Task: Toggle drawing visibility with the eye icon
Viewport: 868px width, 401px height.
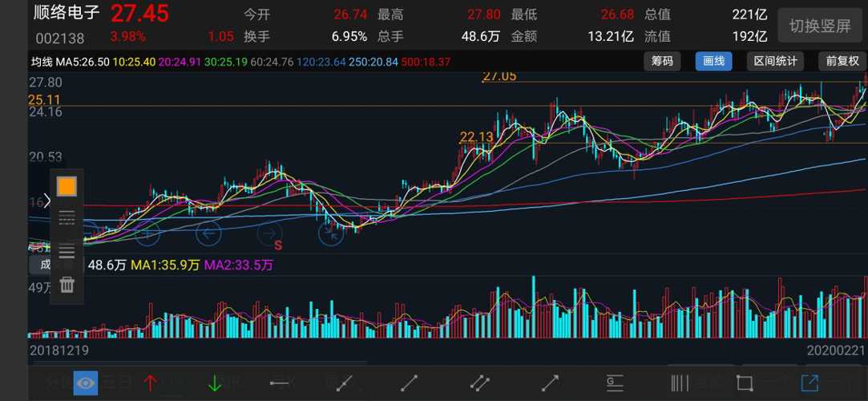Action: pos(86,383)
